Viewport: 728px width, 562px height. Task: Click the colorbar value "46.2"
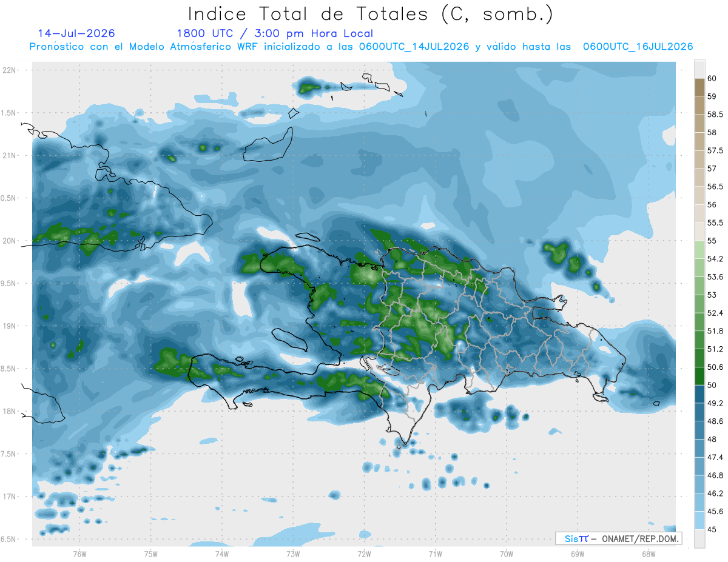716,494
